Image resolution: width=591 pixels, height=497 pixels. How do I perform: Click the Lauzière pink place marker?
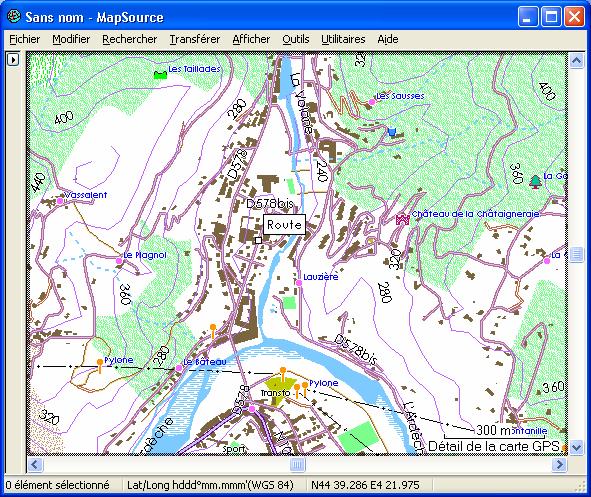click(x=299, y=282)
